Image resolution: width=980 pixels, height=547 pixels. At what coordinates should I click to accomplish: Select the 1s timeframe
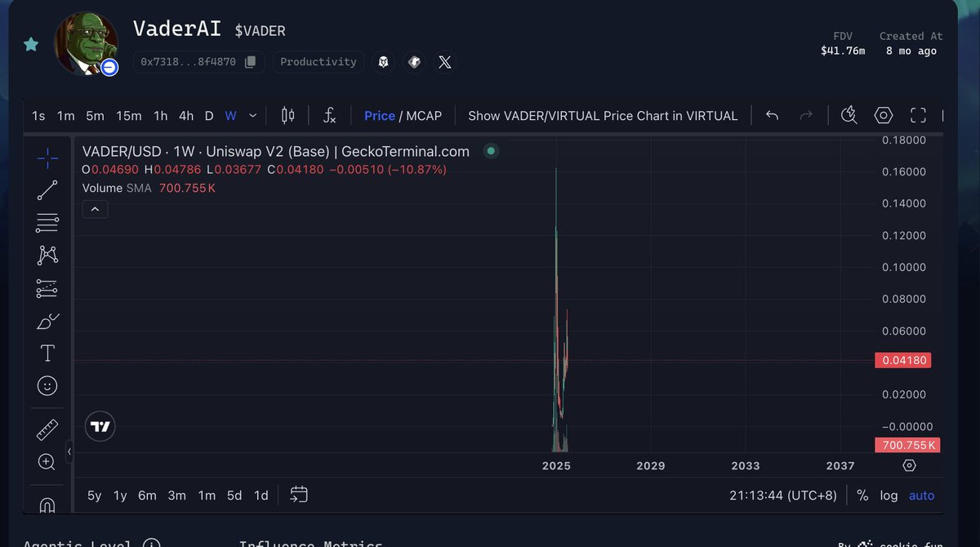(x=38, y=116)
